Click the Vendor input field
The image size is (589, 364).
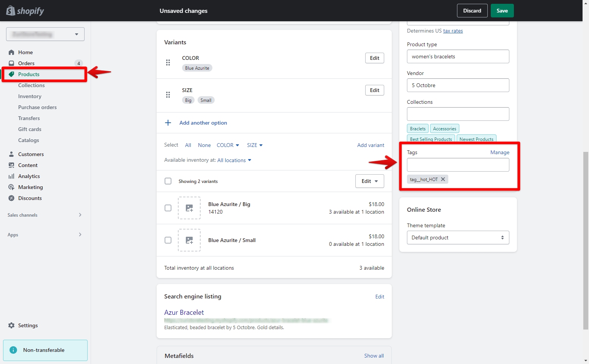point(458,85)
